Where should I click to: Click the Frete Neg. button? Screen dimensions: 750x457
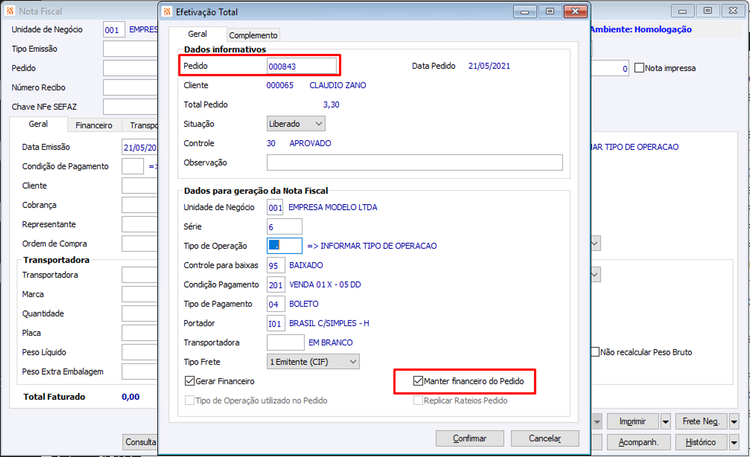click(x=701, y=422)
